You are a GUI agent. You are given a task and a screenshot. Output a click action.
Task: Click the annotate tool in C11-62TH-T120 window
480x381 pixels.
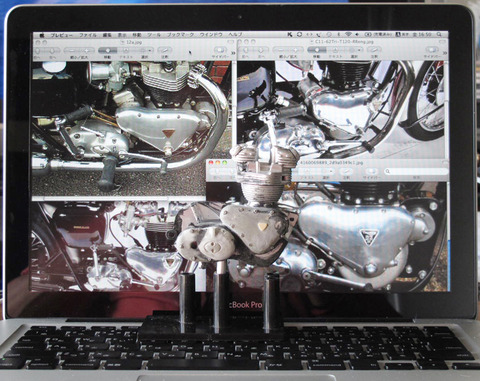pos(374,50)
